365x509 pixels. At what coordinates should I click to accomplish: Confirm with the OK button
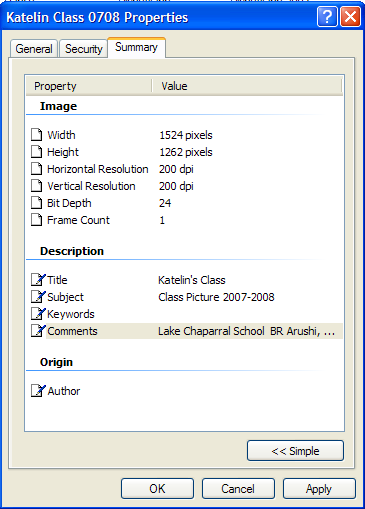(157, 489)
